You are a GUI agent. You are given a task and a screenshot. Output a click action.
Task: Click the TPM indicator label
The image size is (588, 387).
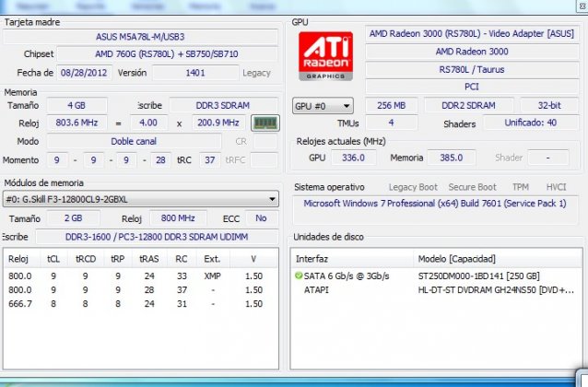point(521,187)
